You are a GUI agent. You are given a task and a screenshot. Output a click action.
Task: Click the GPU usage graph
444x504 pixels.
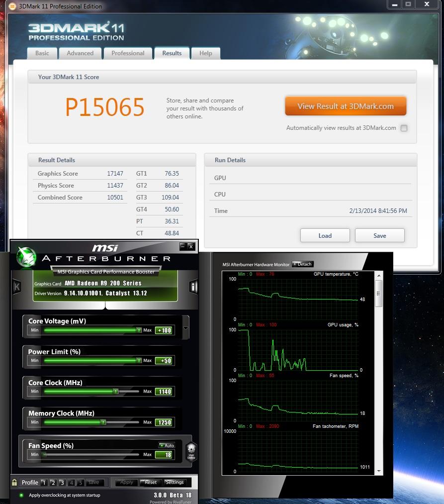(x=298, y=349)
